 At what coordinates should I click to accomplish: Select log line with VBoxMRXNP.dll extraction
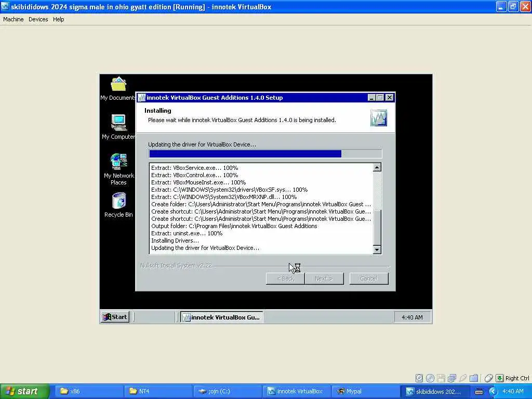[x=224, y=197]
